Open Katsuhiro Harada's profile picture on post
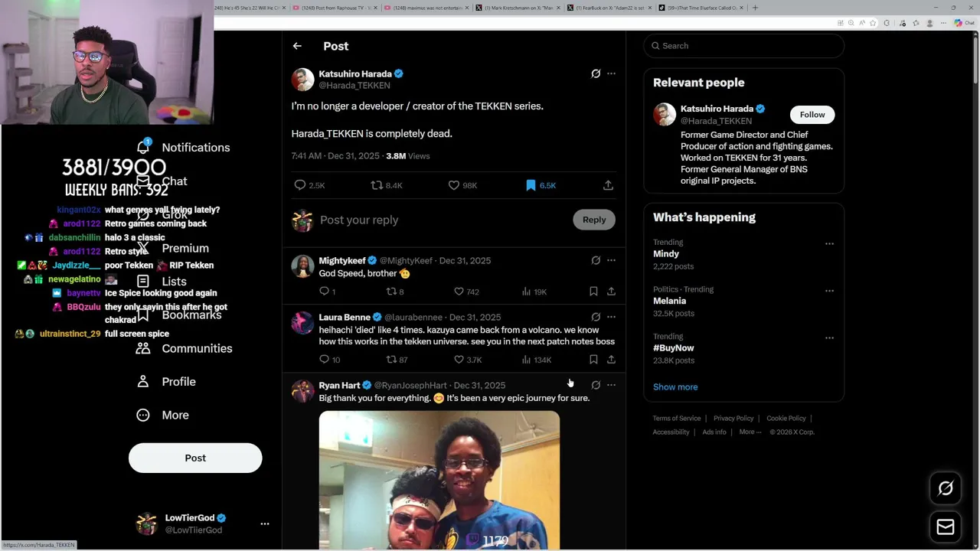Image resolution: width=980 pixels, height=551 pixels. [x=302, y=80]
